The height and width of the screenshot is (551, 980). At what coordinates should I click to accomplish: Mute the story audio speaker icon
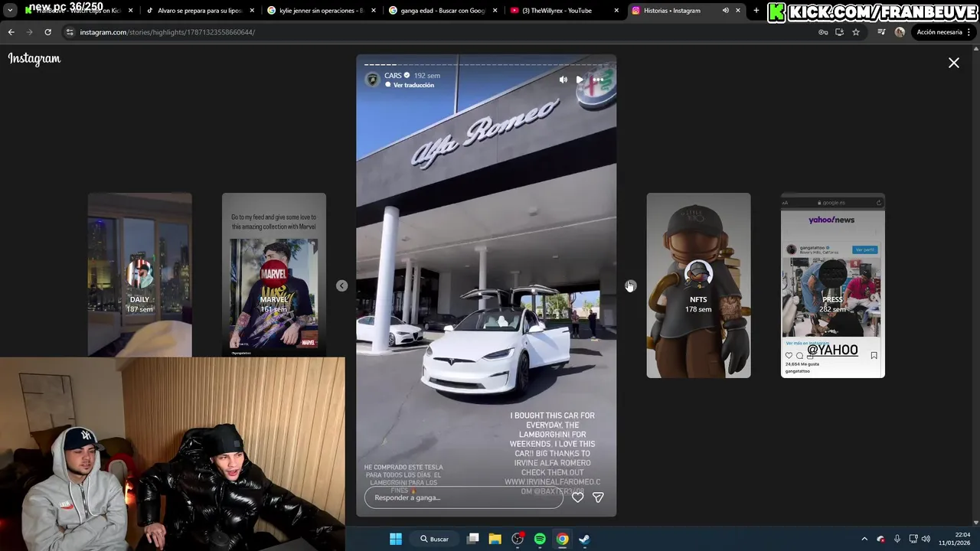[x=563, y=80]
